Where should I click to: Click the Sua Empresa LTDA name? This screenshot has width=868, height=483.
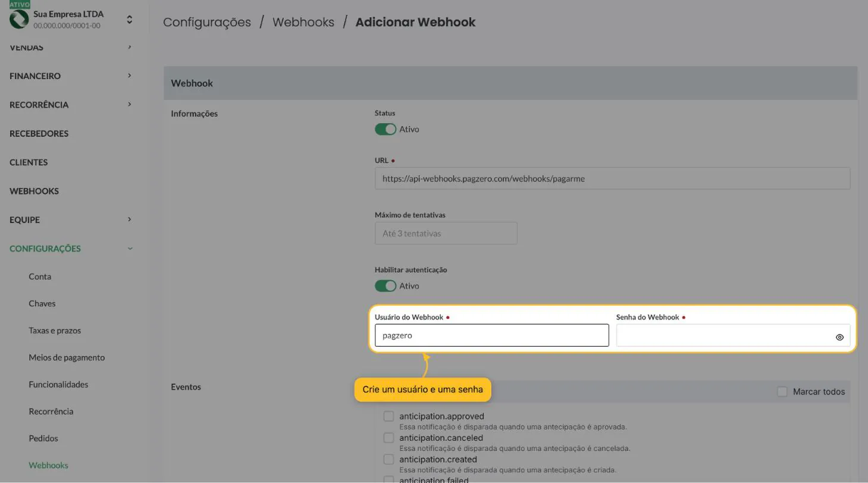(x=68, y=14)
